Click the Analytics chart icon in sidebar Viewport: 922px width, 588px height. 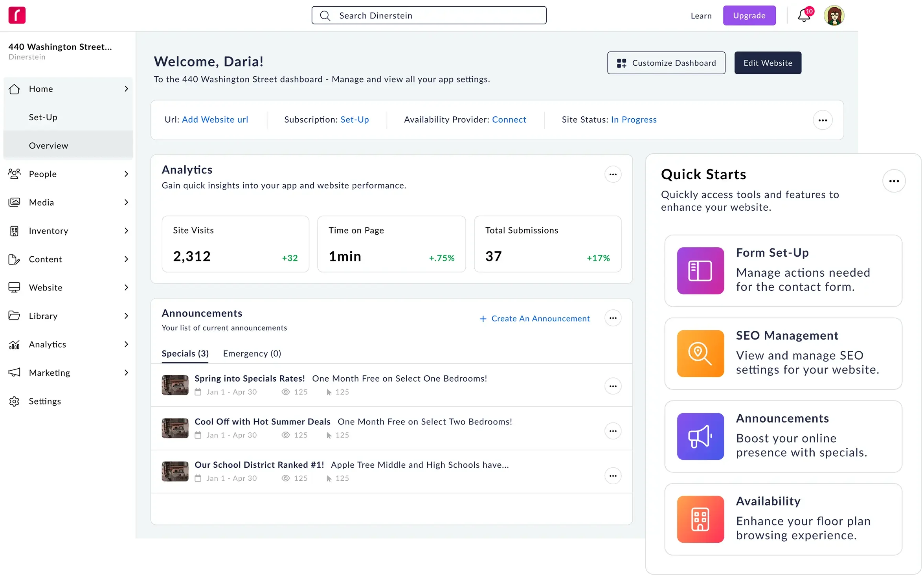click(15, 345)
